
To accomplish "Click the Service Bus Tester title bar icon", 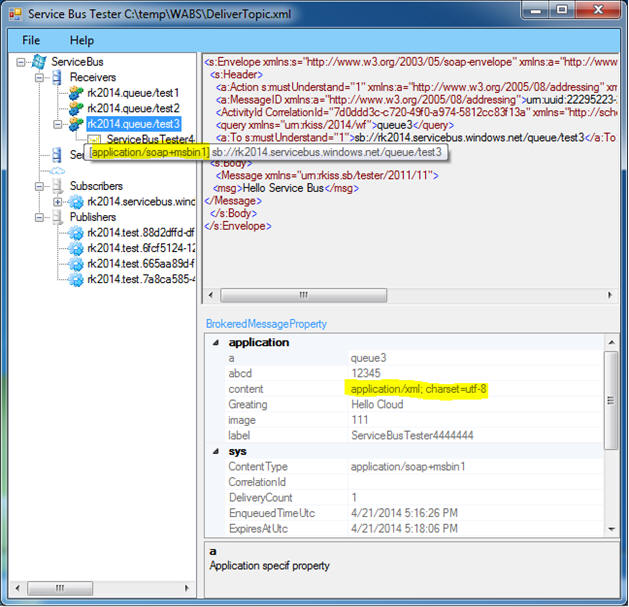I will click(15, 14).
